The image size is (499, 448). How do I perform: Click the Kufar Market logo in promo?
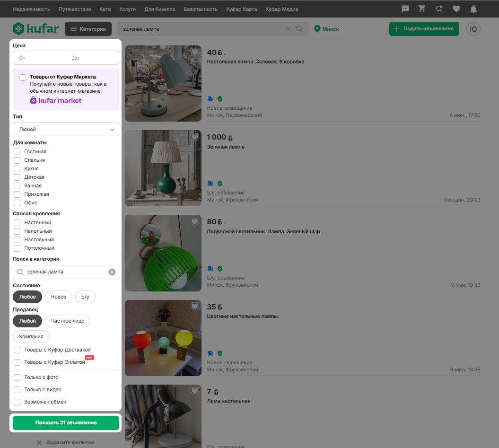tap(56, 101)
